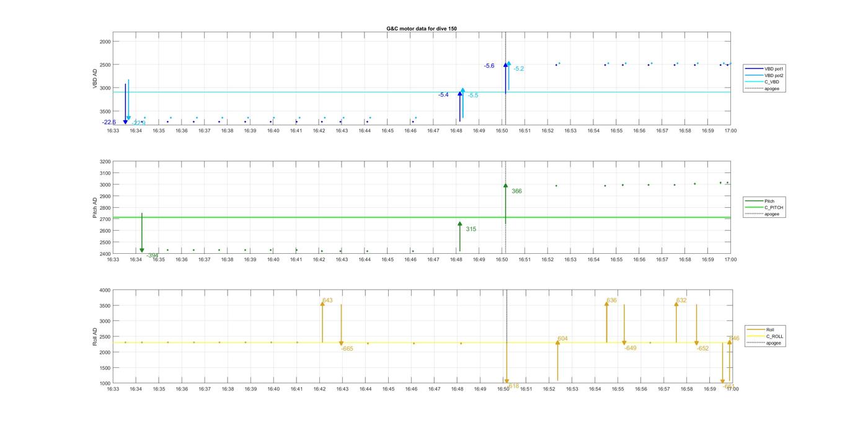Viewport: 868px width, 430px height.
Task: Click the "-652" roll value label
Action: pos(702,349)
